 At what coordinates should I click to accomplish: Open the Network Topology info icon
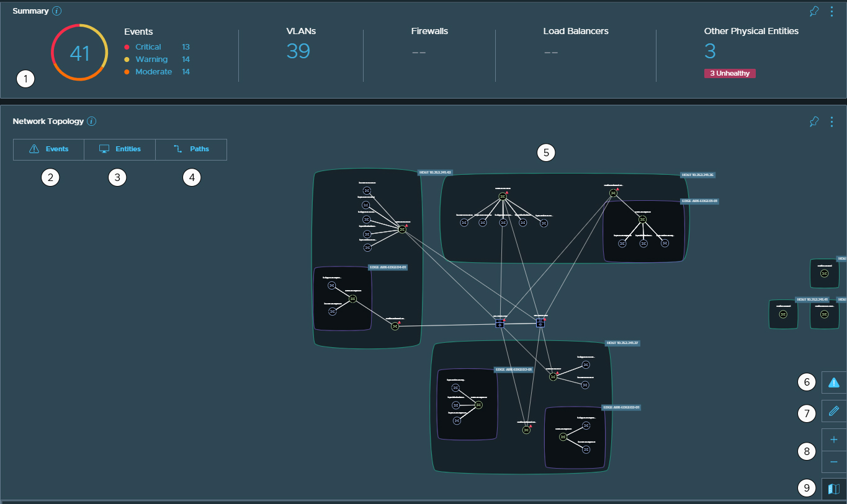(92, 122)
